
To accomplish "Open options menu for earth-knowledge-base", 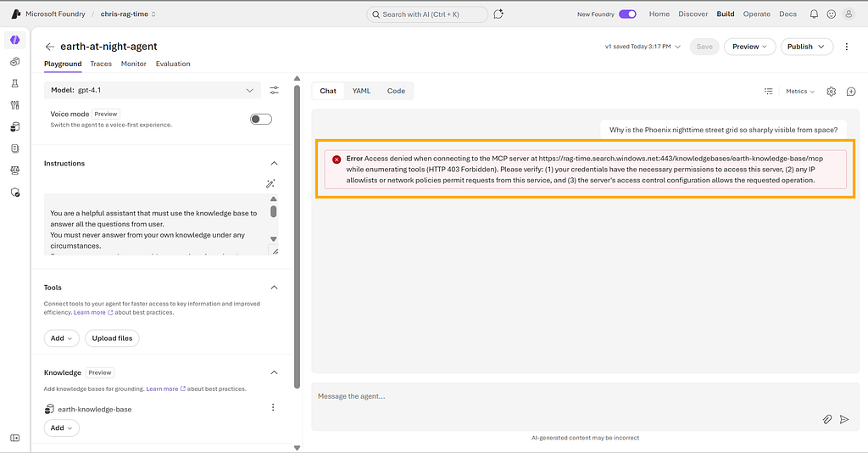I will pyautogui.click(x=273, y=407).
